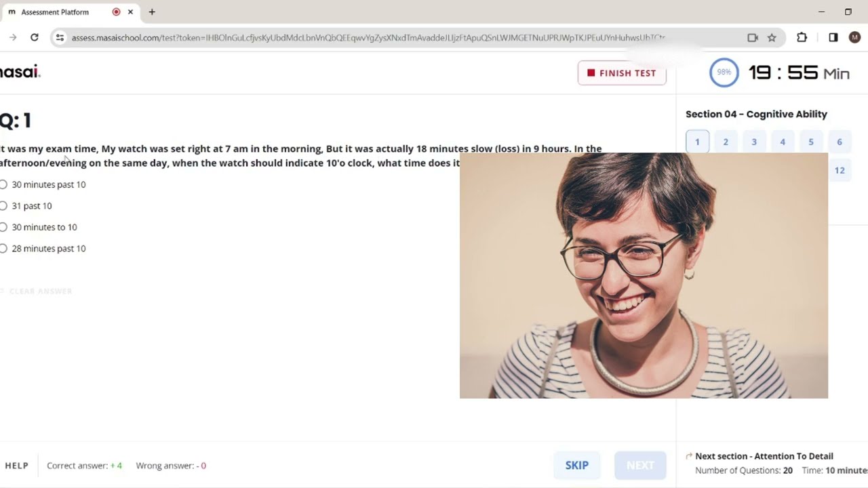Jump to question 3 in the navigator
Screen dimensions: 868x488
(x=754, y=142)
